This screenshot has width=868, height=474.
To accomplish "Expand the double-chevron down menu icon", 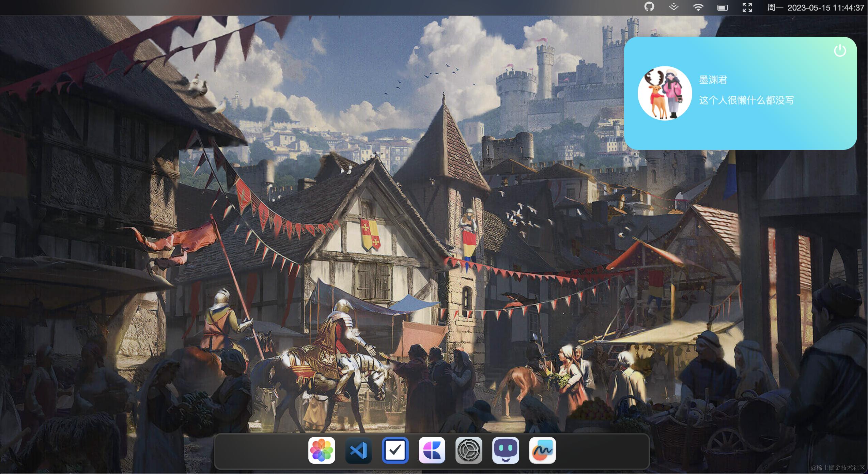I will coord(673,7).
